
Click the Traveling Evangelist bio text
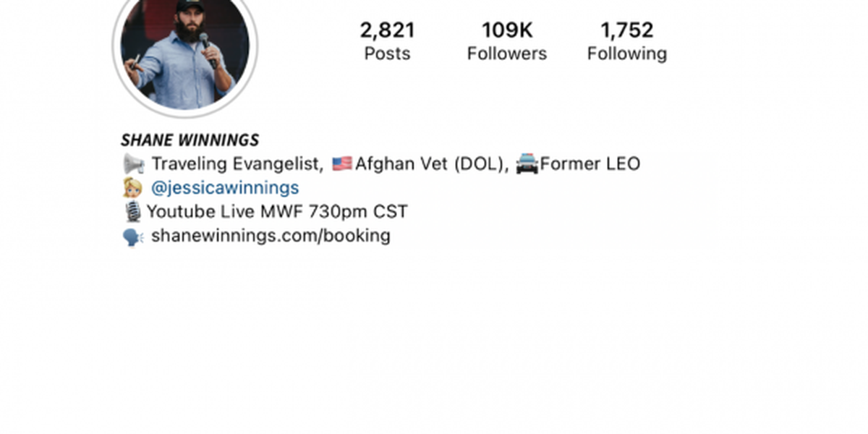click(237, 164)
